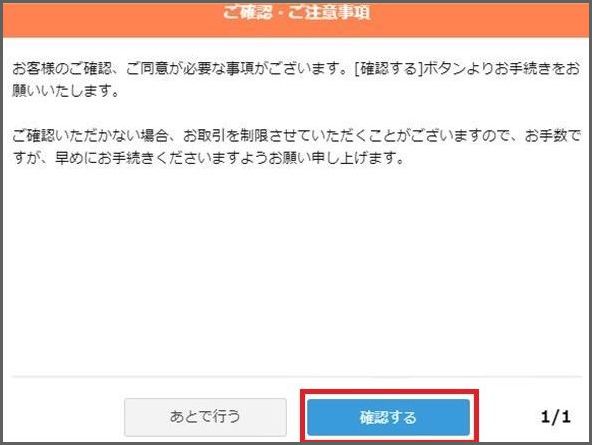
Task: Click the 願いいたします。 line of text
Action: pos(65,91)
